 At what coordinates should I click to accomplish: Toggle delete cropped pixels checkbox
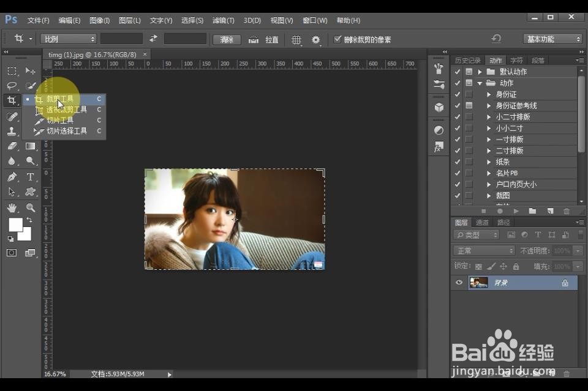point(337,39)
